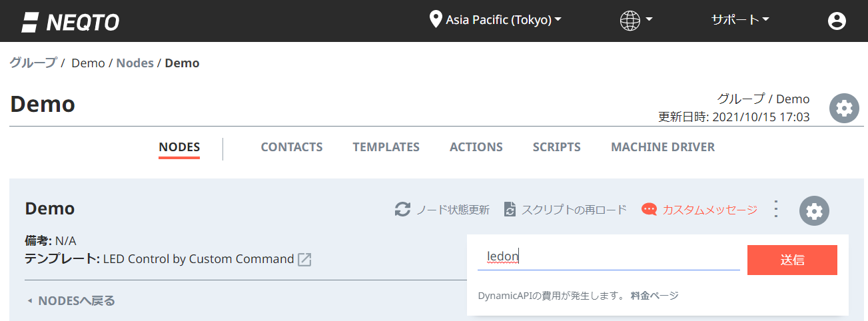The width and height of the screenshot is (868, 321).
Task: Click the location pin icon
Action: coord(436,19)
